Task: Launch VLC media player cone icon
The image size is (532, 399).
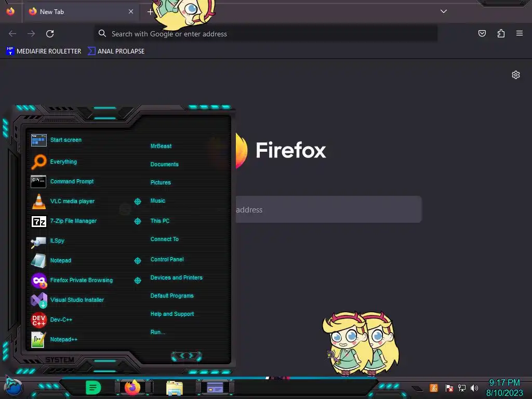Action: pyautogui.click(x=38, y=201)
